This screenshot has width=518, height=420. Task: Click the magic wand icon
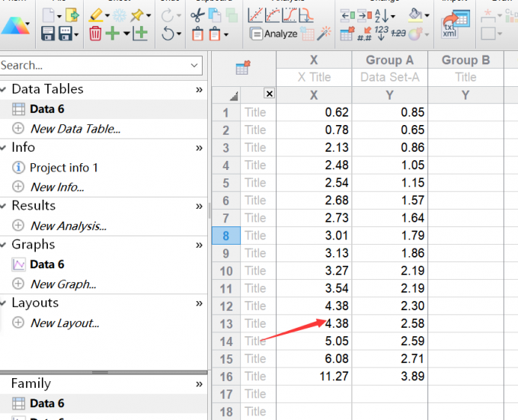tap(324, 34)
